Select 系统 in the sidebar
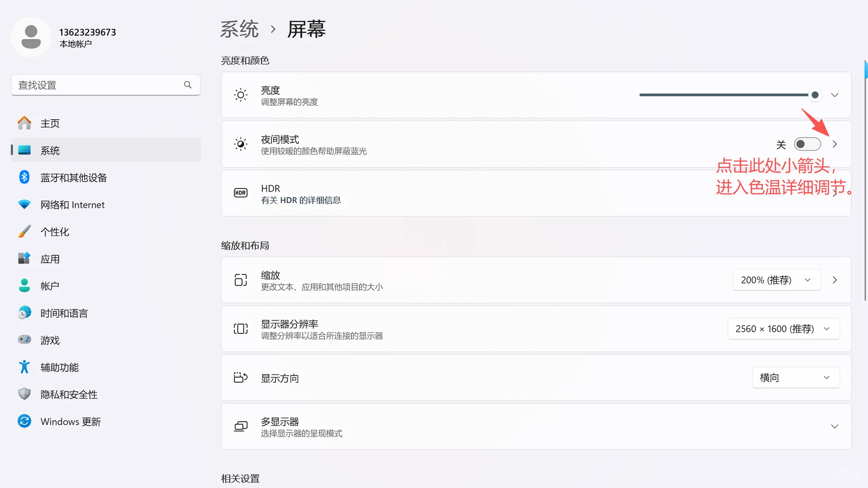This screenshot has height=488, width=868. point(50,150)
